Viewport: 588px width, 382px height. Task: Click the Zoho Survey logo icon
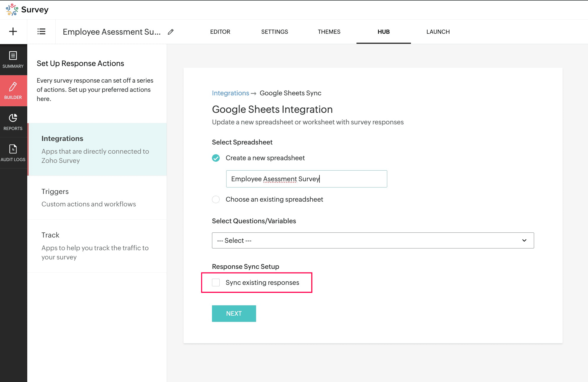(x=12, y=9)
